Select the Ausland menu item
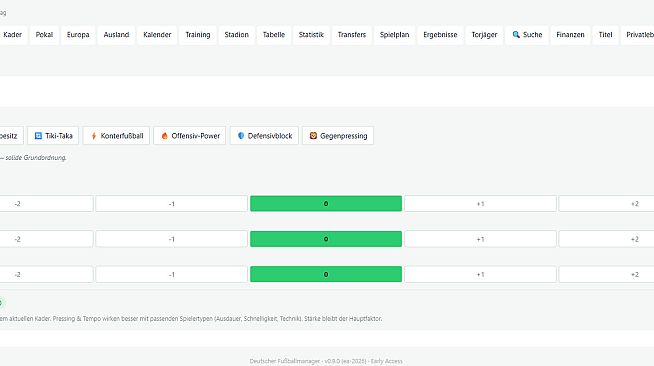The width and height of the screenshot is (654, 366). pos(116,35)
